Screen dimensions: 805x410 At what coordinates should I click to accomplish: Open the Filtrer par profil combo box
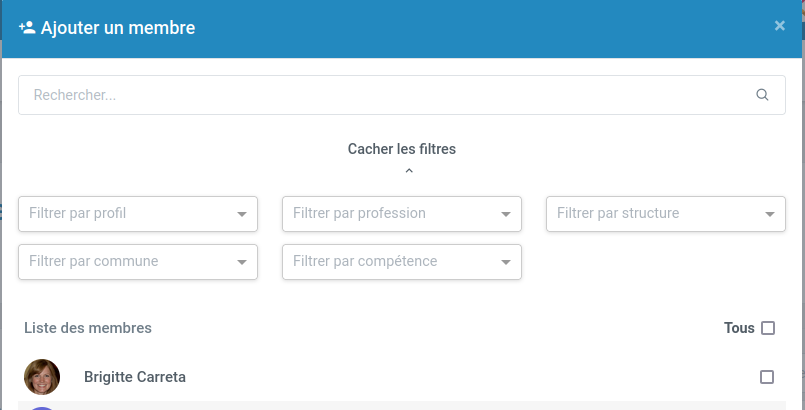coord(137,213)
